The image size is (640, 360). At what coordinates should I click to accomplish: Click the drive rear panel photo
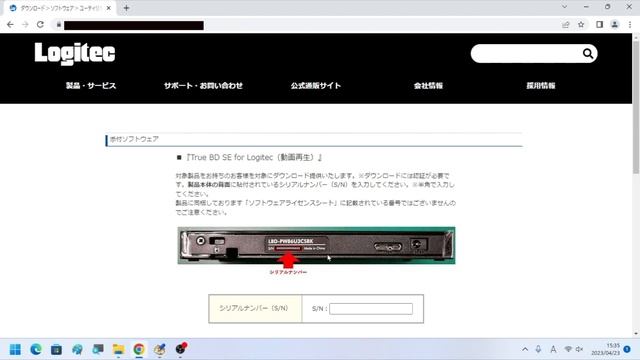tap(316, 246)
